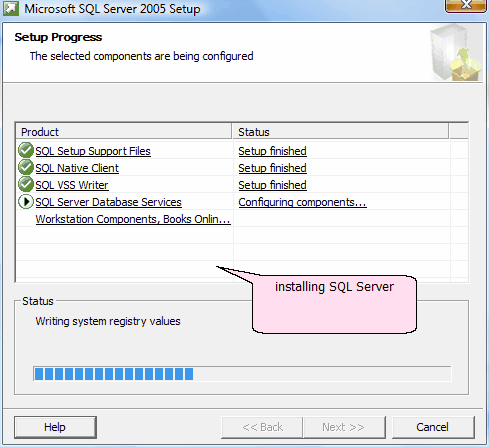Click the Product column header

[124, 132]
